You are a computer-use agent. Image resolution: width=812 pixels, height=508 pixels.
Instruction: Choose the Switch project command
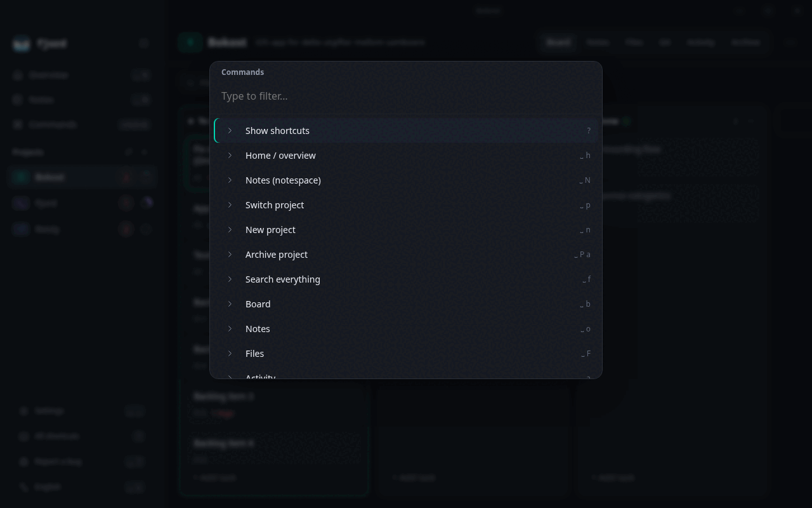coord(406,204)
